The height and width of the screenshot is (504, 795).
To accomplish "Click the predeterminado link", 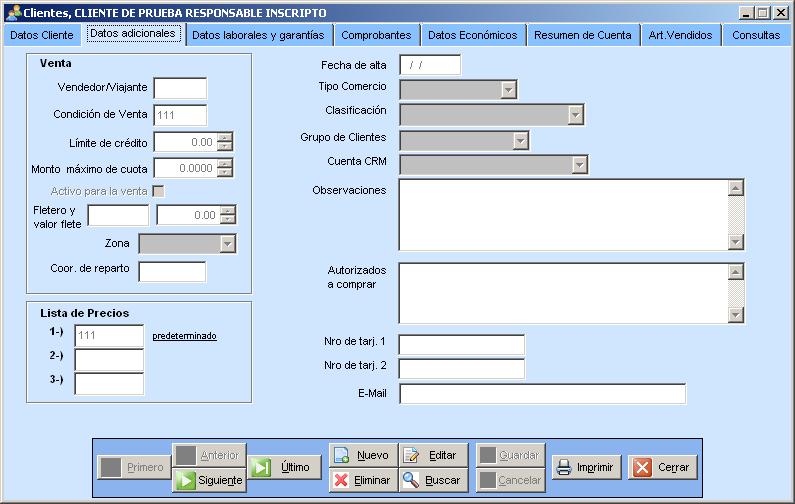I will tap(184, 336).
